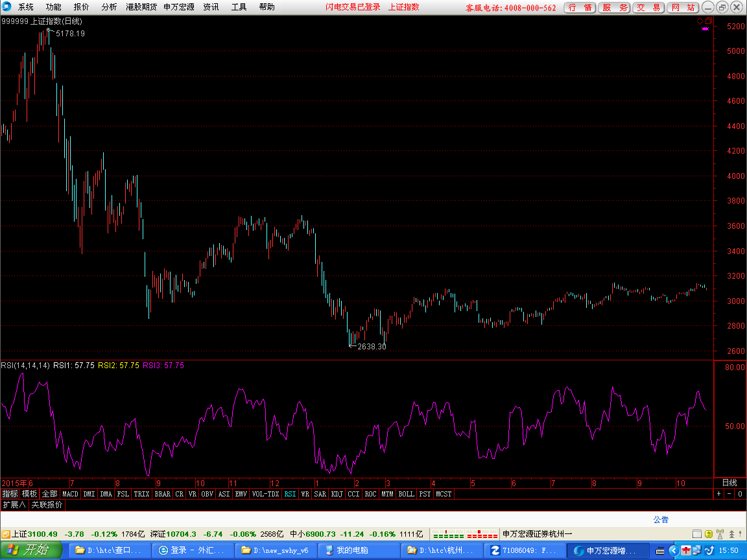This screenshot has width=747, height=560.
Task: Switch to the CCI indicator
Action: [x=353, y=494]
